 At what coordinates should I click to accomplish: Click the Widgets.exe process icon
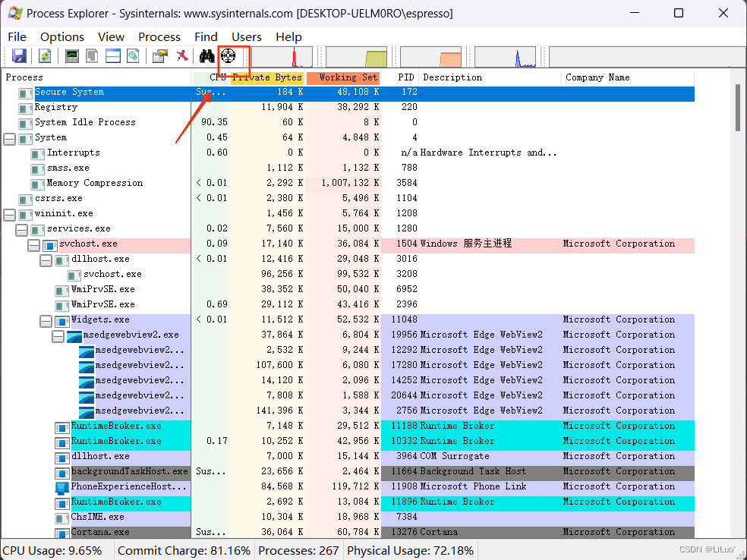62,322
